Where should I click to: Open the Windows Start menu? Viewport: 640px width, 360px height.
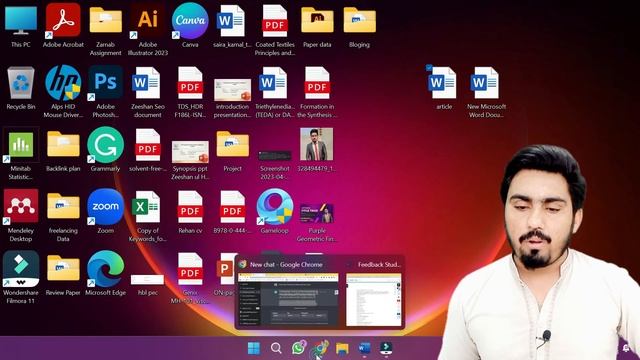coord(253,348)
